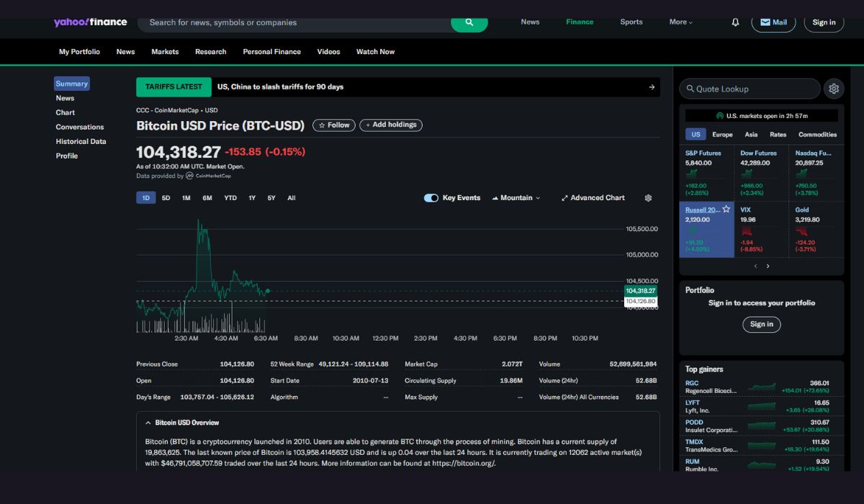Open the Advanced Chart view

(x=593, y=198)
